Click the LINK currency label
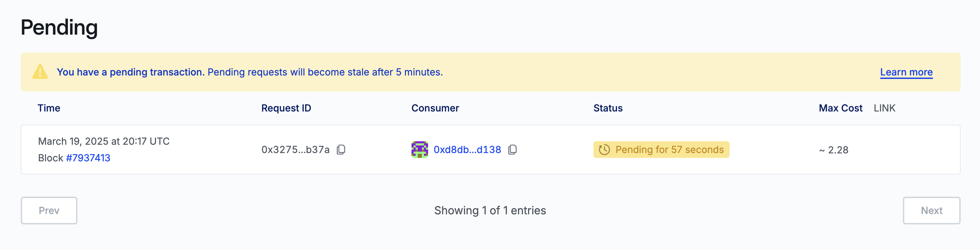Viewport: 980px width, 250px height. click(884, 108)
